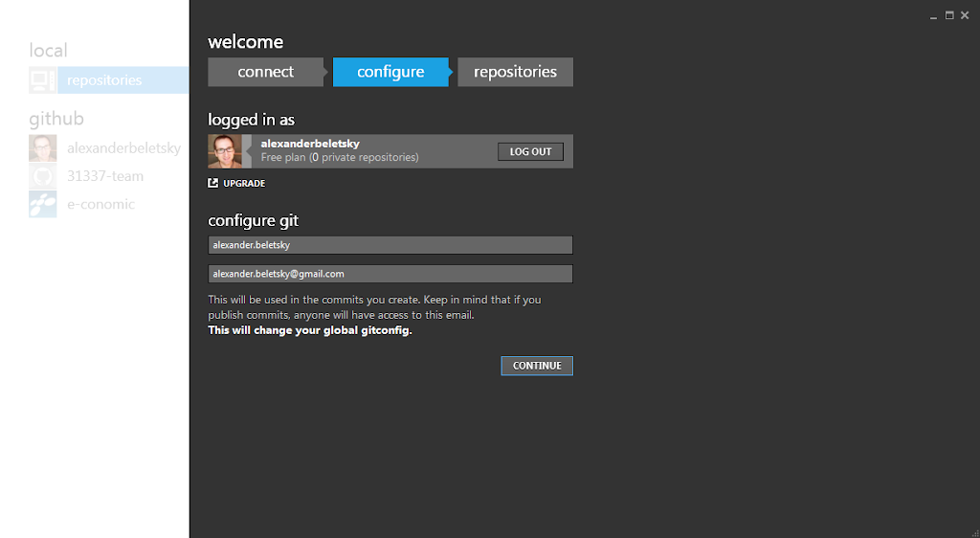Click the CONTINUE button
The width and height of the screenshot is (980, 538).
537,366
